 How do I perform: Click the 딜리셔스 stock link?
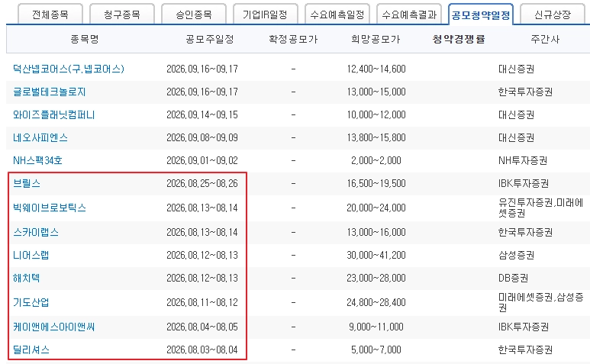(31, 350)
